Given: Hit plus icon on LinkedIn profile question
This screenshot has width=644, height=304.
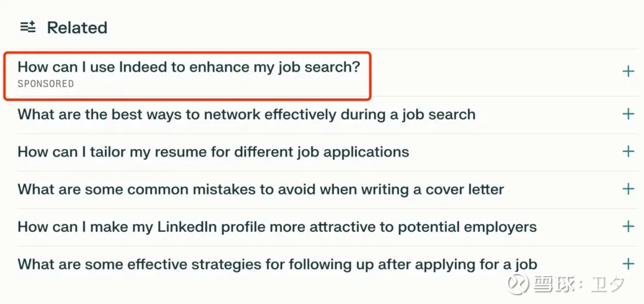Looking at the screenshot, I should pos(628,227).
